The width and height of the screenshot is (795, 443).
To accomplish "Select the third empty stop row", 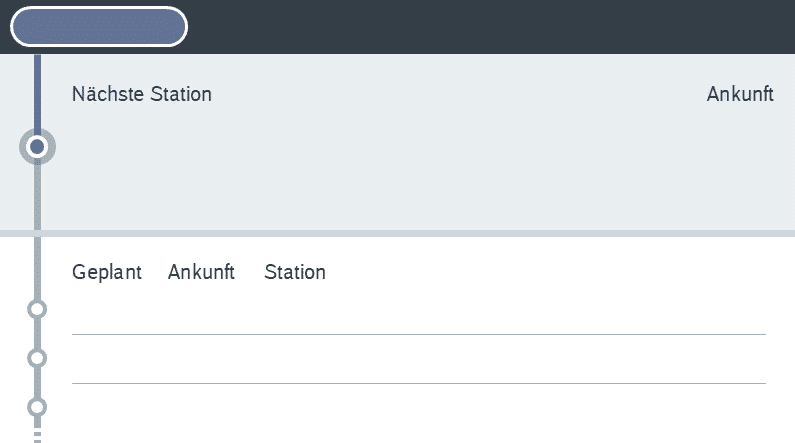I will pyautogui.click(x=418, y=408).
